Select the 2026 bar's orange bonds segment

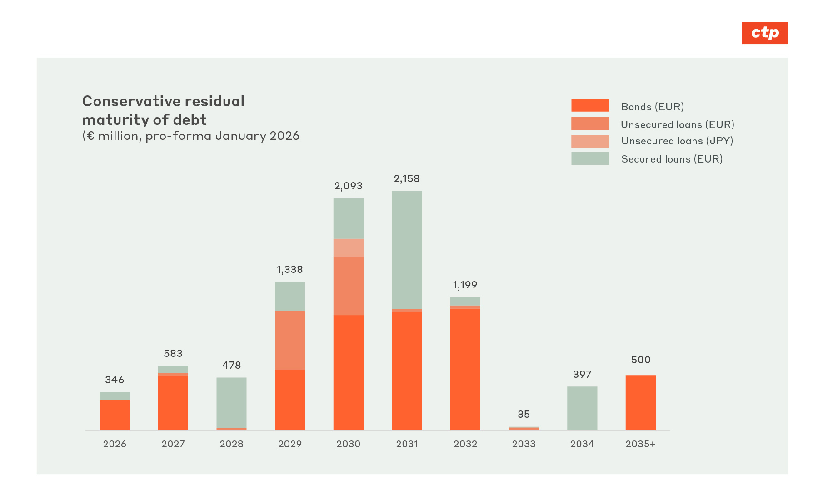click(x=115, y=415)
